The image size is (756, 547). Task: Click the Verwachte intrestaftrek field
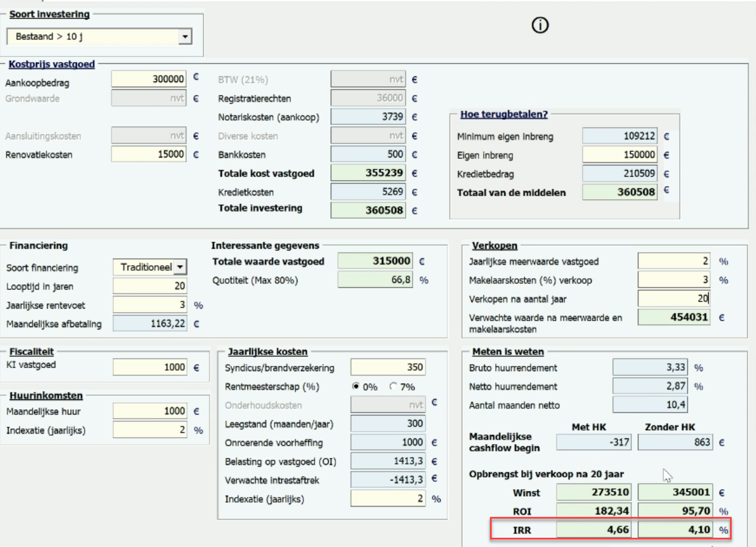click(388, 479)
